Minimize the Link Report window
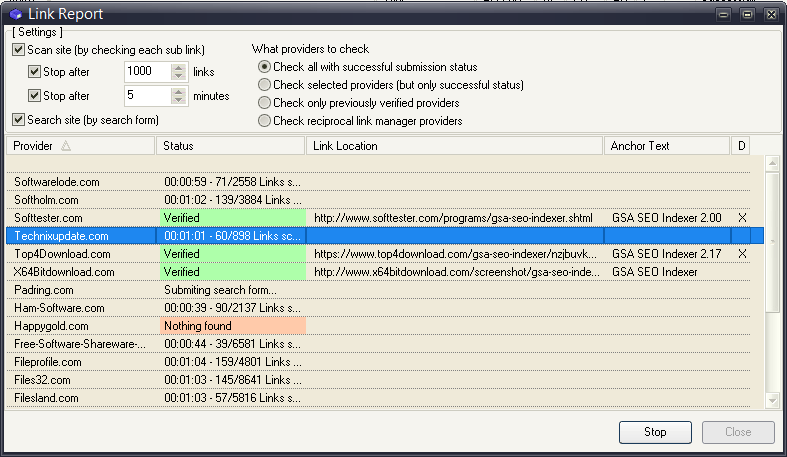This screenshot has width=787, height=457. click(723, 15)
